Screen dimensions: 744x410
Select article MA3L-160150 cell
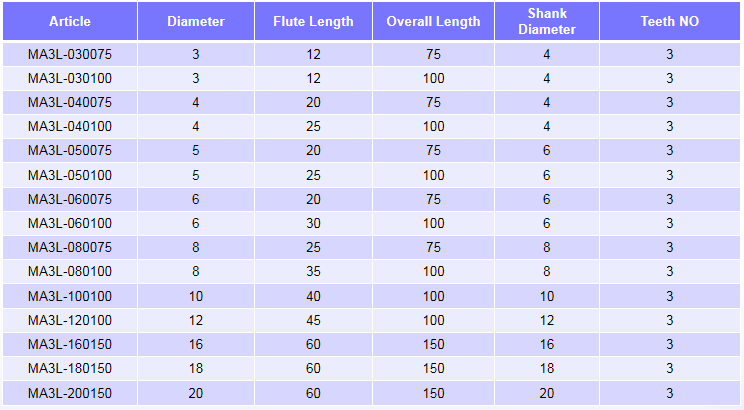point(70,345)
